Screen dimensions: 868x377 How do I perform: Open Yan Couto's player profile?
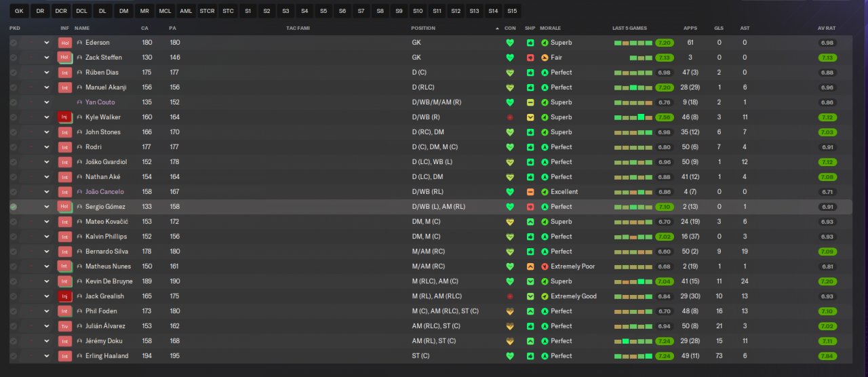click(x=100, y=102)
